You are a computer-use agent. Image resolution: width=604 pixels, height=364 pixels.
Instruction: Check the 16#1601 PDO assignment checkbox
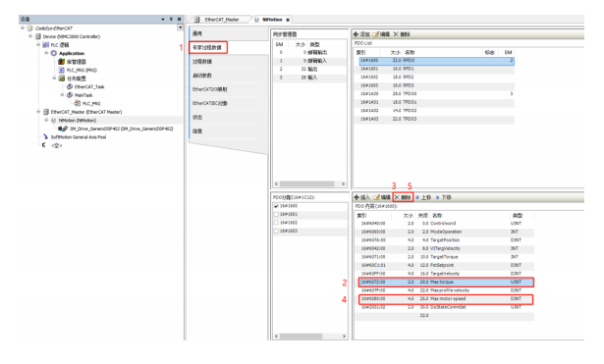[x=276, y=214]
